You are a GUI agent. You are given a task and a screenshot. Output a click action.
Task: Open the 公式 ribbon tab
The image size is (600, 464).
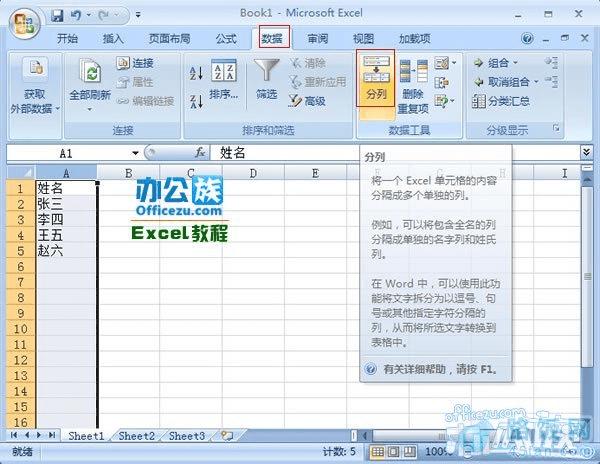pyautogui.click(x=226, y=38)
